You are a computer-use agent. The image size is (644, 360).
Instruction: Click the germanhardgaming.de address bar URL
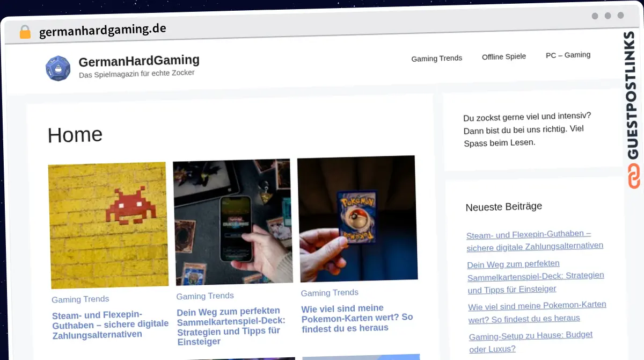coord(103,30)
